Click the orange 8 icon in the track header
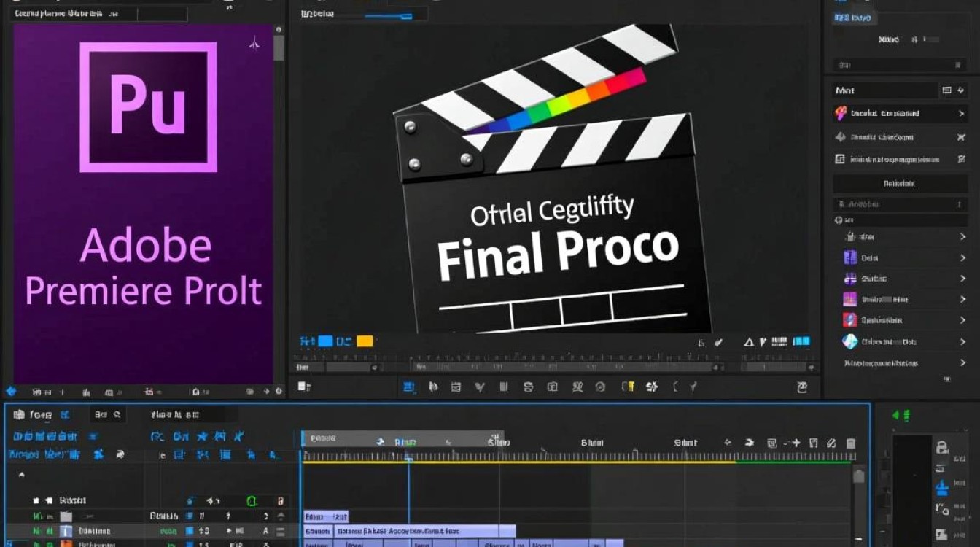The image size is (980, 547). point(280,501)
